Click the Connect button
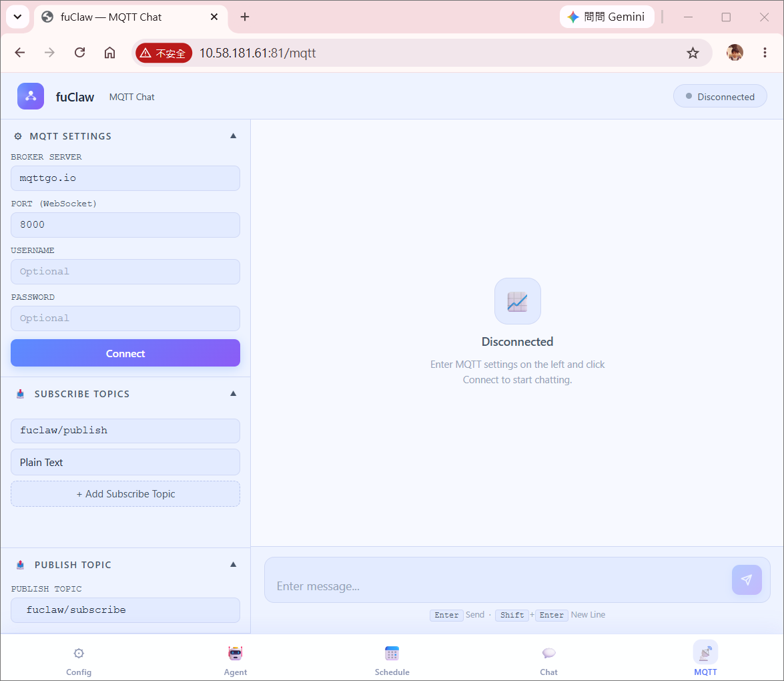Viewport: 784px width, 681px height. [125, 353]
